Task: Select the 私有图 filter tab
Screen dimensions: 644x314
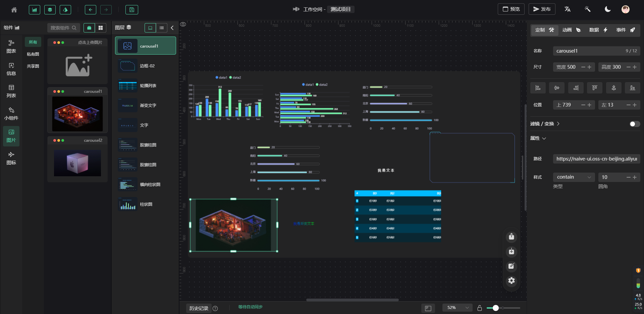Action: click(x=33, y=54)
